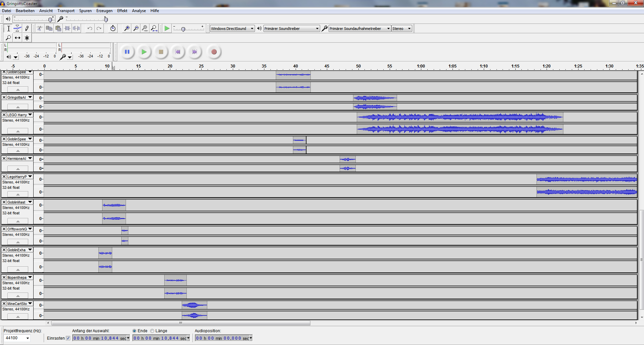Click the Silence audio toolbar icon

tap(77, 29)
